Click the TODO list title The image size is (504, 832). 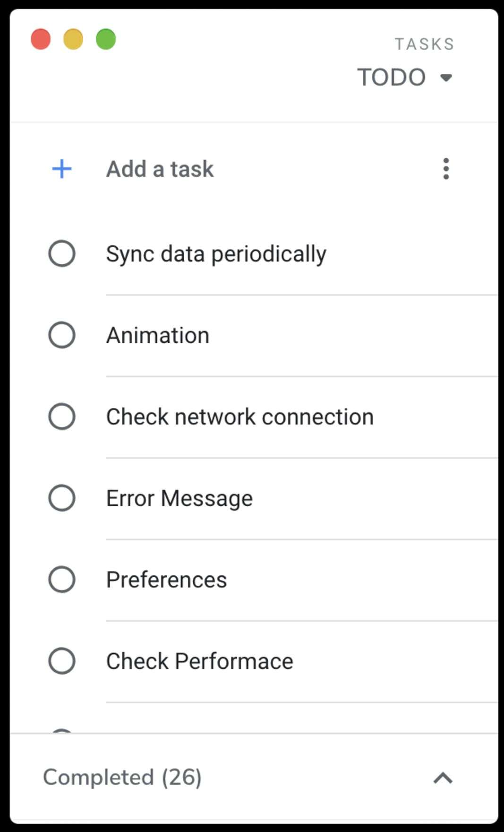tap(391, 78)
